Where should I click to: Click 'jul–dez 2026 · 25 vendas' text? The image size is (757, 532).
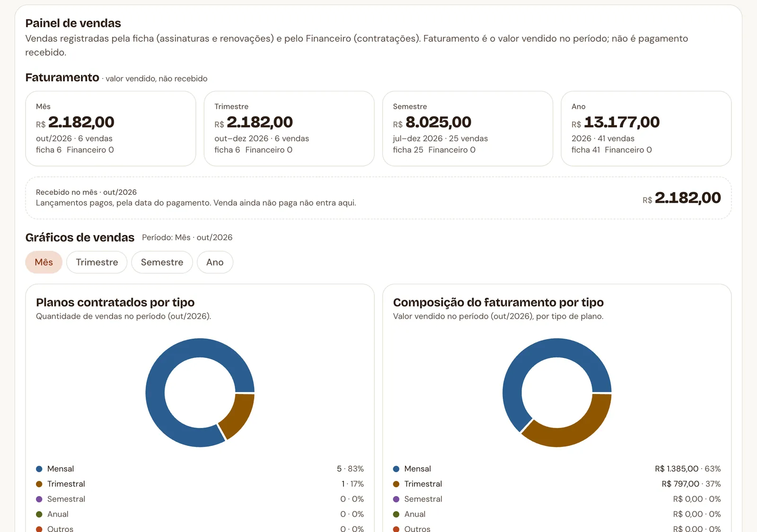[x=440, y=139]
